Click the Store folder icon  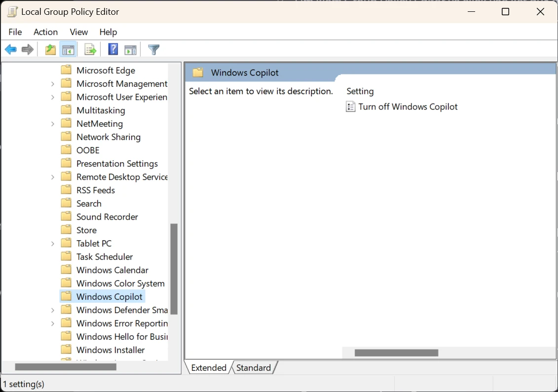(x=66, y=229)
